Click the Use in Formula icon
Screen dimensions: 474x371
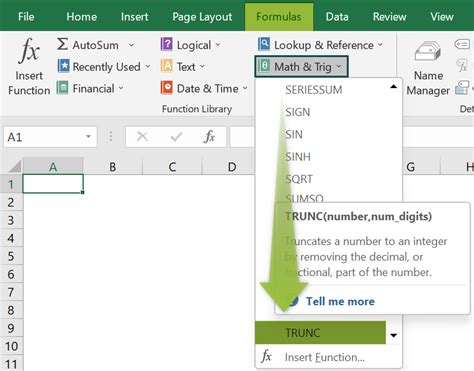coord(463,65)
